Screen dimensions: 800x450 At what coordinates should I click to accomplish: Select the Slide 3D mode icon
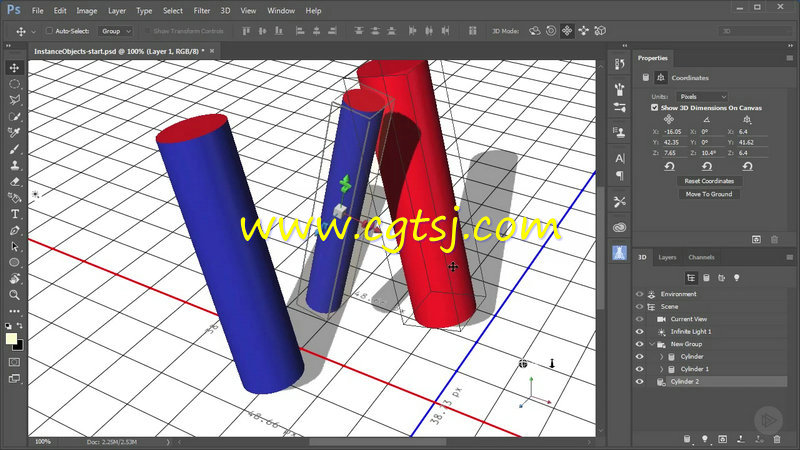584,31
